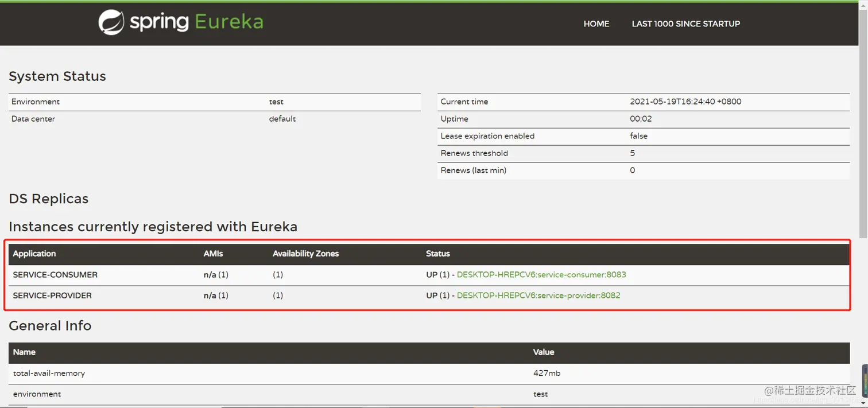Select Lease expiration enabled label

click(487, 136)
